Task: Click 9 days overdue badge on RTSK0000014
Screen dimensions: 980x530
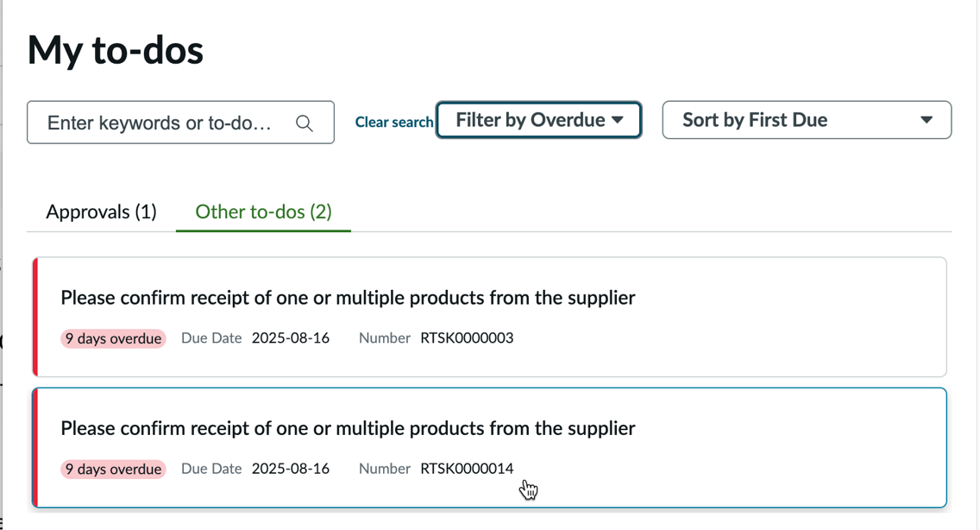Action: (x=113, y=470)
